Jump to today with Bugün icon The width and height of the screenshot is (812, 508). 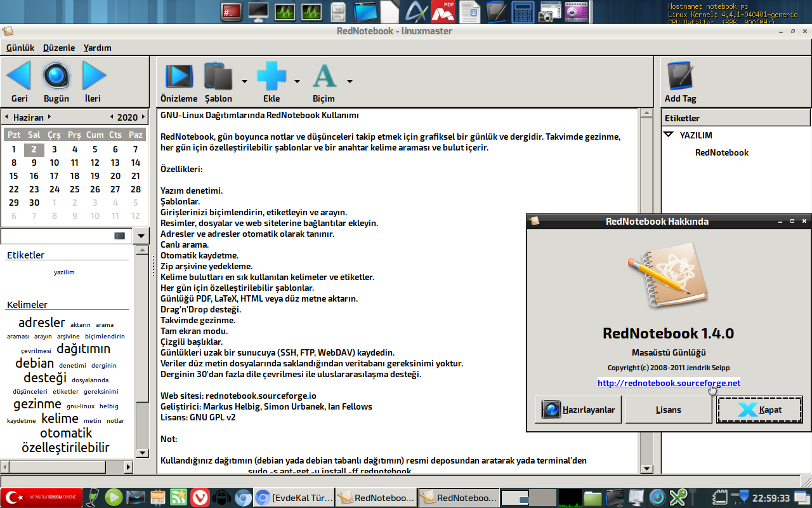(x=56, y=76)
